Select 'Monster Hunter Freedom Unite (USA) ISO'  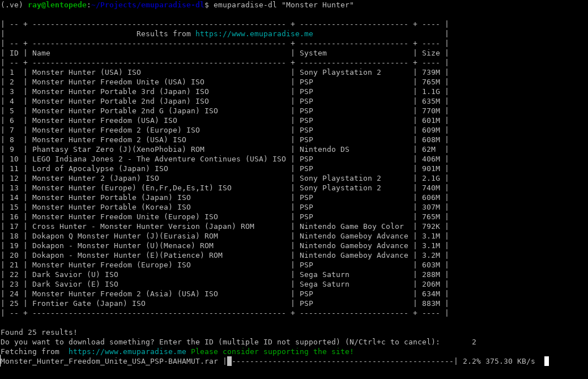coord(118,82)
